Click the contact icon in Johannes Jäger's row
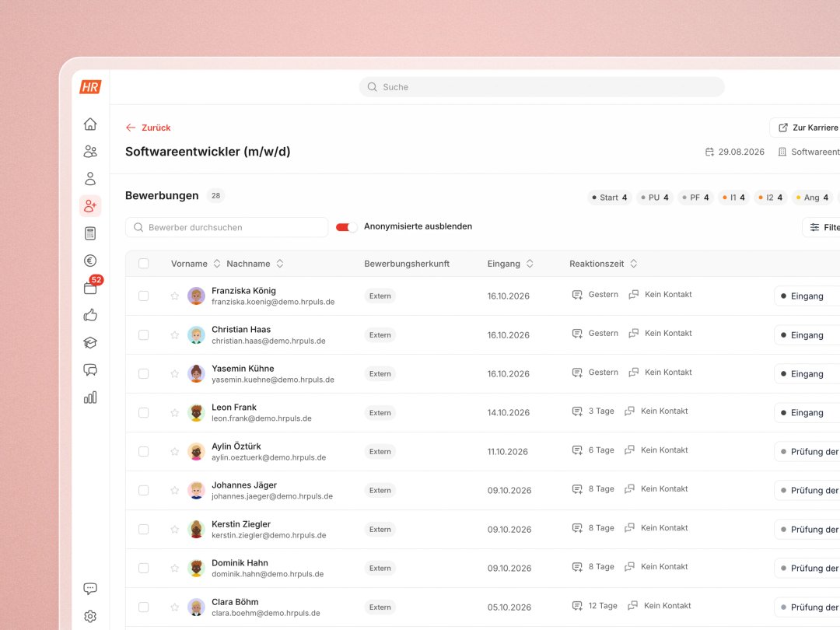This screenshot has height=630, width=840. 630,489
